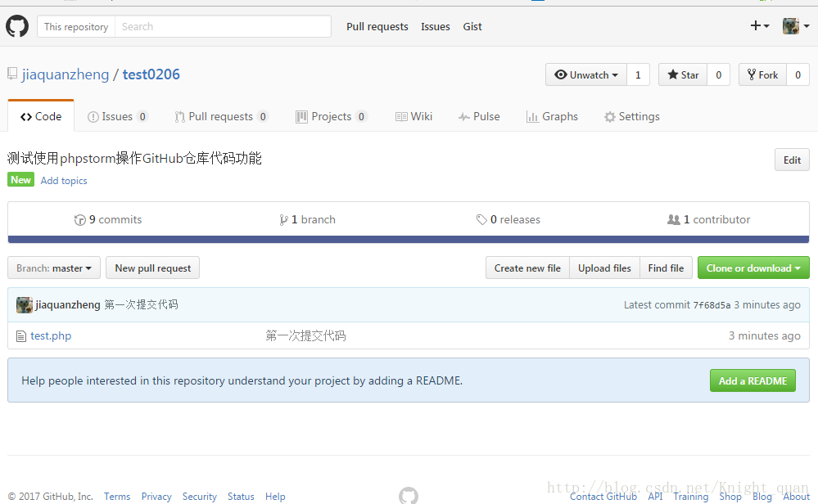This screenshot has width=818, height=504.
Task: Click the test.php file icon
Action: click(20, 336)
